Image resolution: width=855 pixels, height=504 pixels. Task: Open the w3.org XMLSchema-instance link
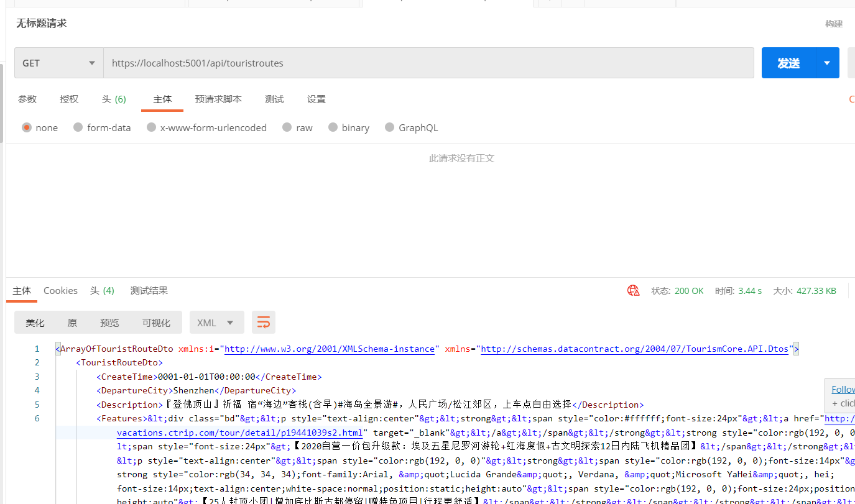(x=330, y=349)
